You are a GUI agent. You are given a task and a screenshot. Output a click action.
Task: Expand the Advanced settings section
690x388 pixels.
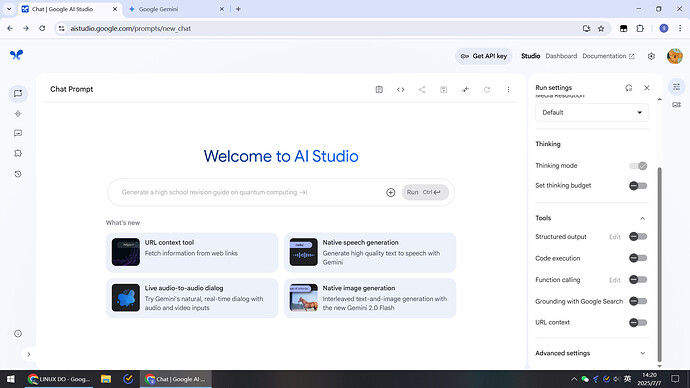(591, 353)
